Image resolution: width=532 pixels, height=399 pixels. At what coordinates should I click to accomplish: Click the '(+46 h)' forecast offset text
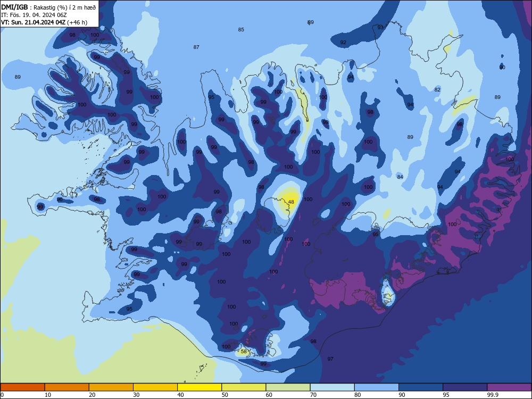pyautogui.click(x=77, y=22)
